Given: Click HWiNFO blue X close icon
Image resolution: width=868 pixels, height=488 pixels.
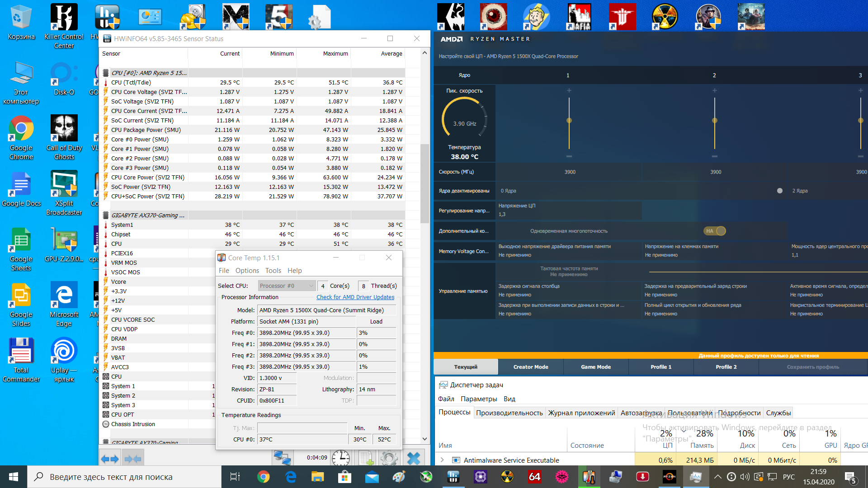Looking at the screenshot, I should tap(413, 458).
